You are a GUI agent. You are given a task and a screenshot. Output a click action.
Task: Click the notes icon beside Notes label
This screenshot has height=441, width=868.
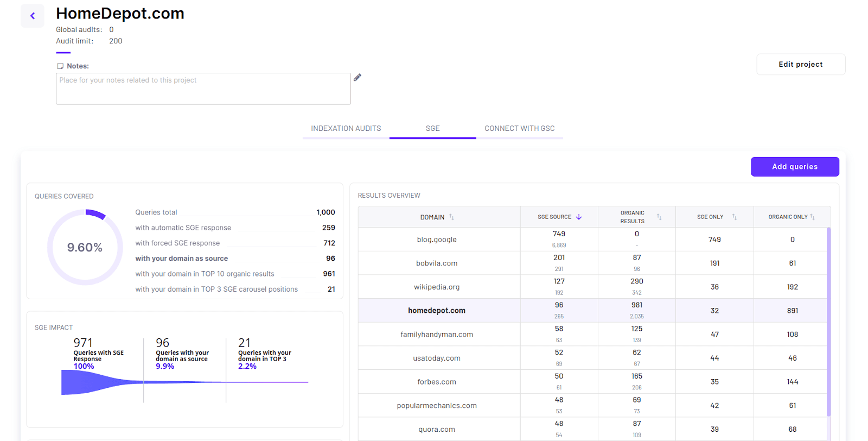click(x=60, y=66)
